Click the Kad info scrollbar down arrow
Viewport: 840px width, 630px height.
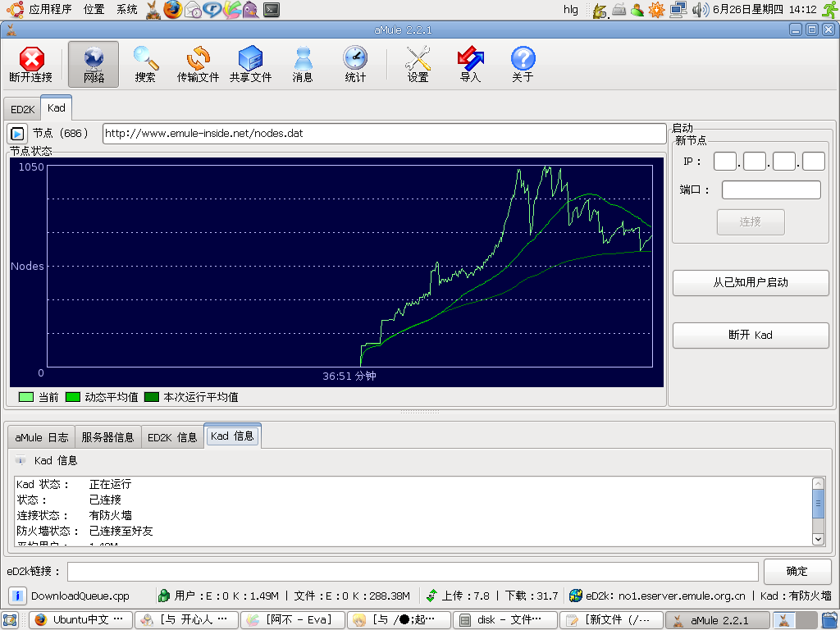tap(818, 540)
